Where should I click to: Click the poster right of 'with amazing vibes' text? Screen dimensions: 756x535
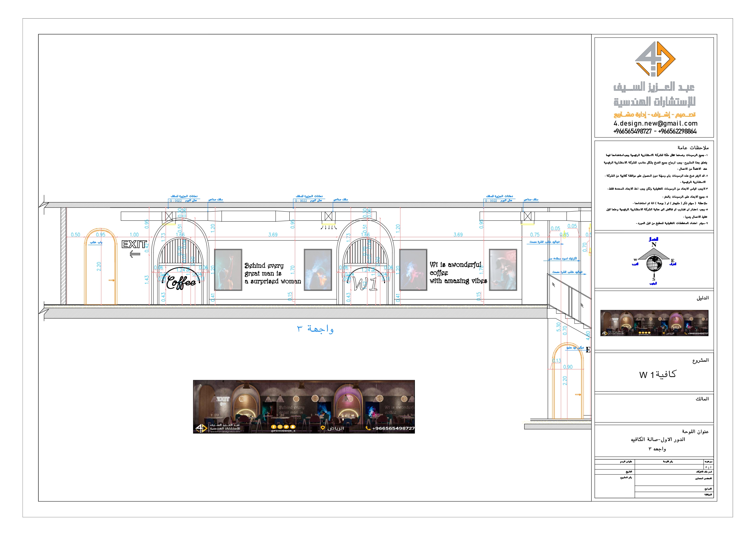pos(503,270)
